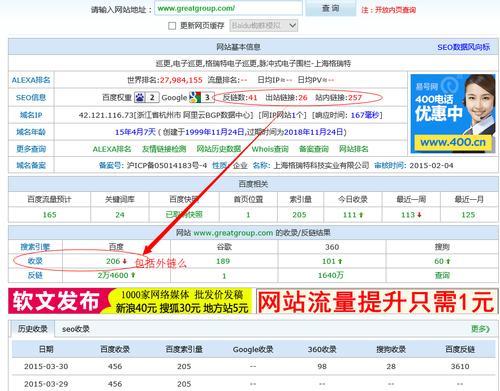Click the keyword library value 24
This screenshot has width=500, height=391.
coord(120,215)
